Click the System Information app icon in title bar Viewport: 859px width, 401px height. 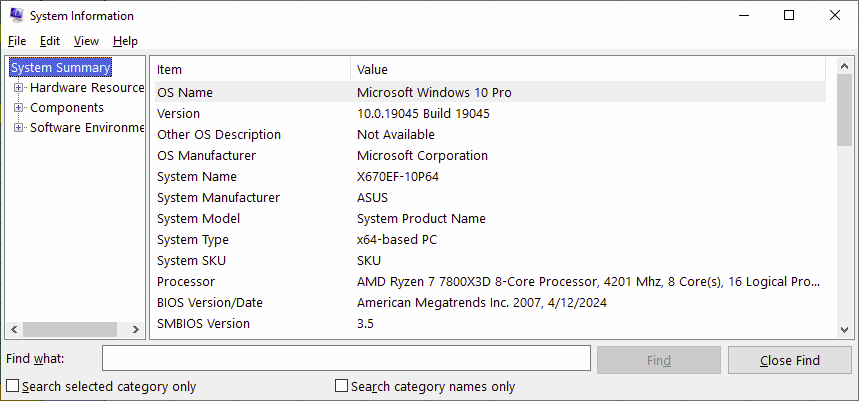pyautogui.click(x=16, y=15)
